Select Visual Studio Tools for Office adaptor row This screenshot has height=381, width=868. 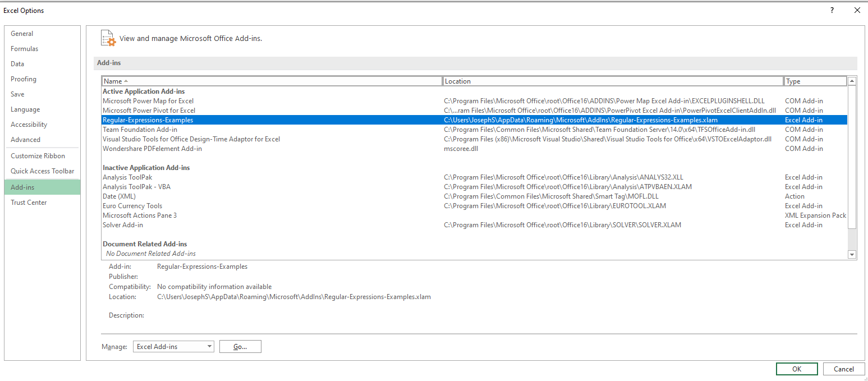click(474, 139)
